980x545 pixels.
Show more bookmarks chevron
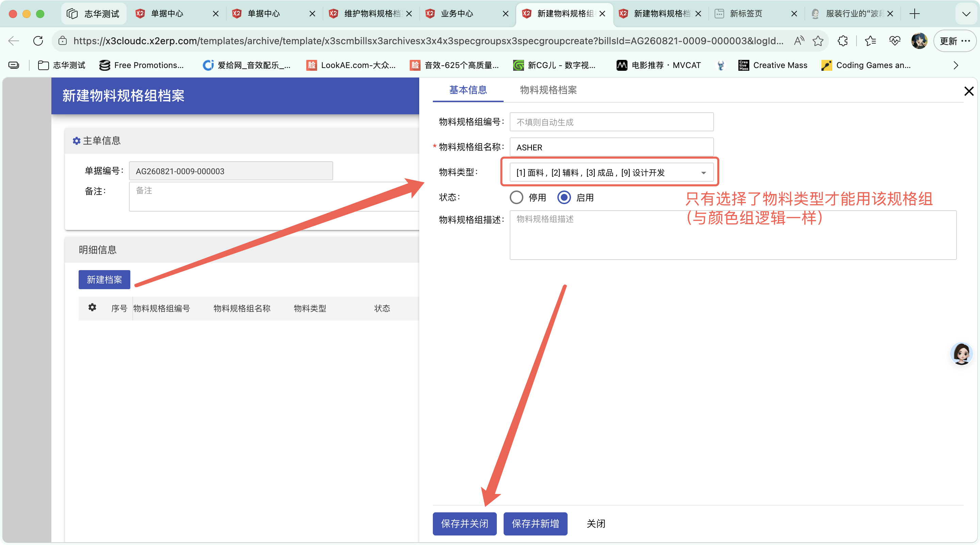[x=955, y=65]
